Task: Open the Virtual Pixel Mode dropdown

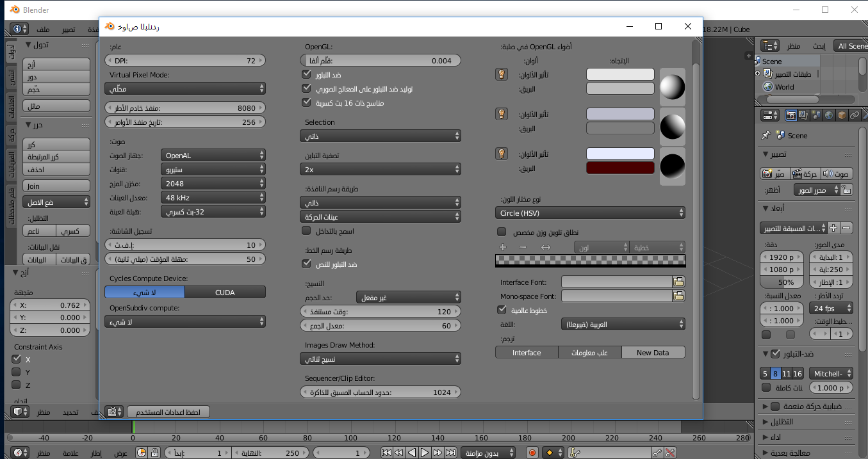Action: point(185,88)
